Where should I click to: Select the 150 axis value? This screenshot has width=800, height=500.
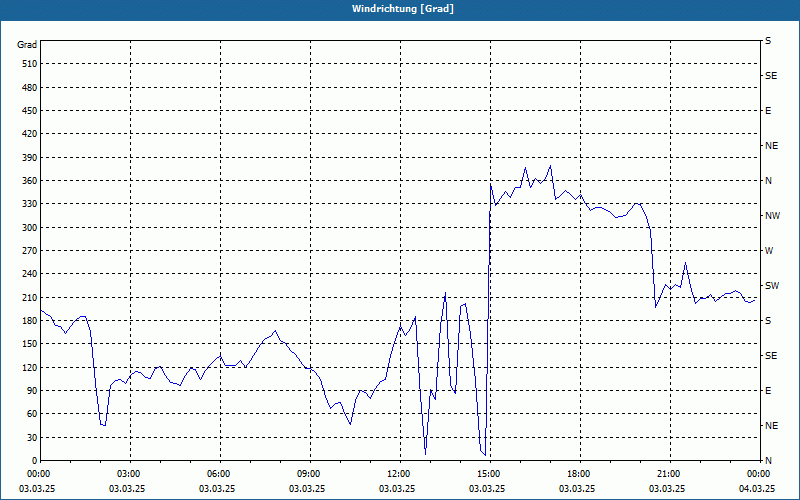[30, 344]
